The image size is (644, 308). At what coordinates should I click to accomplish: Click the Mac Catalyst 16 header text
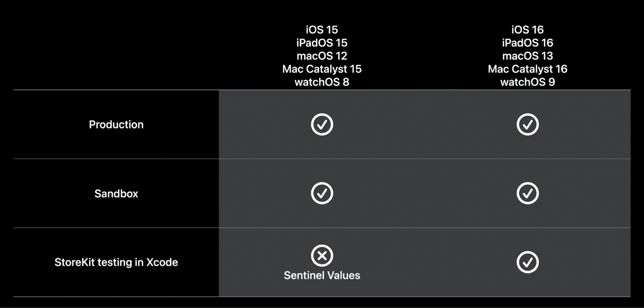528,69
